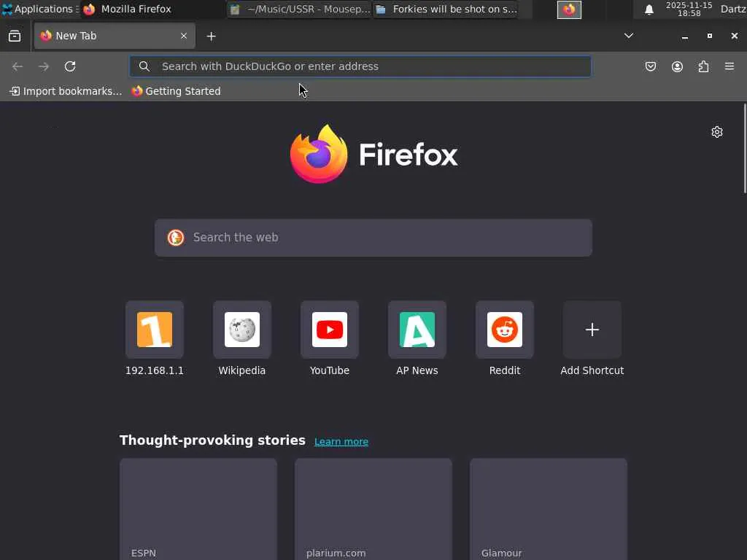The image size is (747, 560).
Task: Open the Firefox account icon
Action: point(677,66)
